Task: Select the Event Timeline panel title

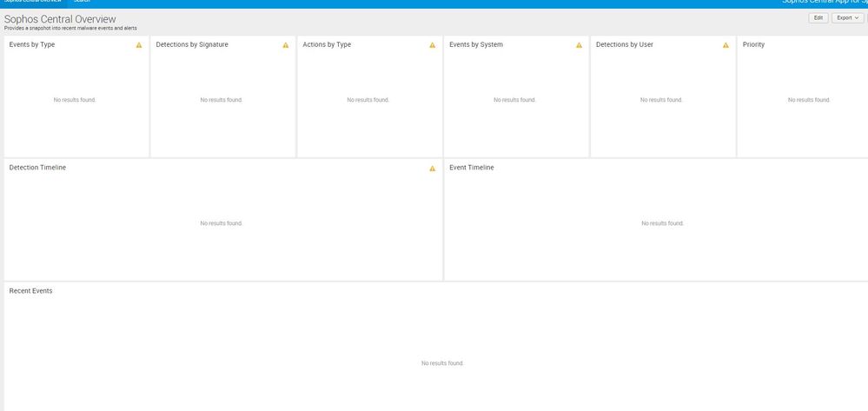Action: [472, 168]
